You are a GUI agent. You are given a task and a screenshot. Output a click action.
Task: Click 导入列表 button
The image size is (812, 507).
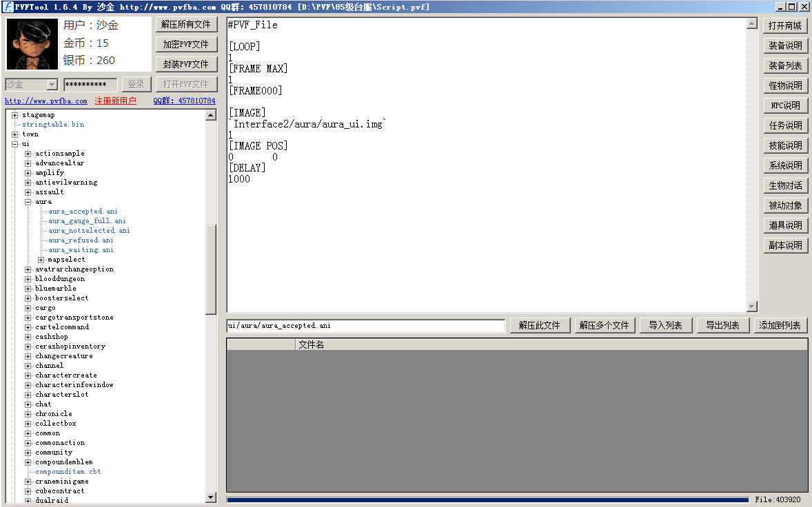pyautogui.click(x=665, y=325)
